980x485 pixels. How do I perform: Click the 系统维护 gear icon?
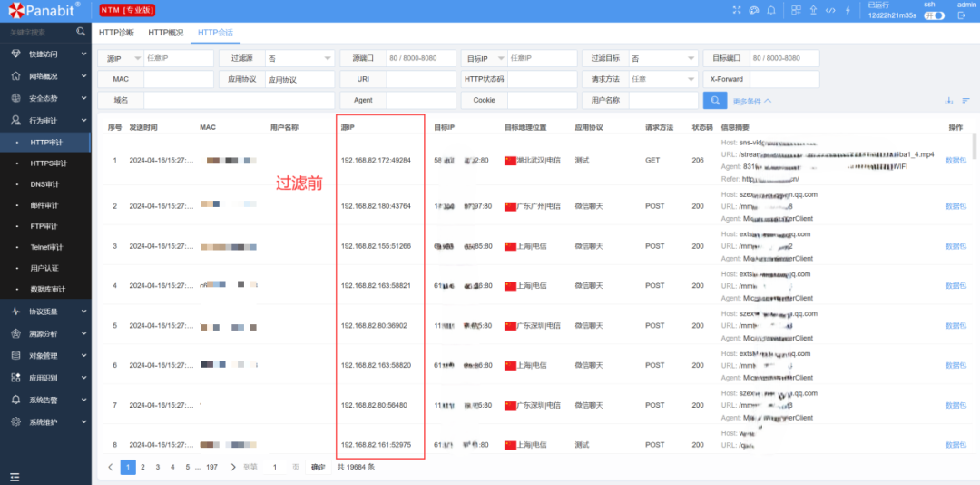pos(16,421)
